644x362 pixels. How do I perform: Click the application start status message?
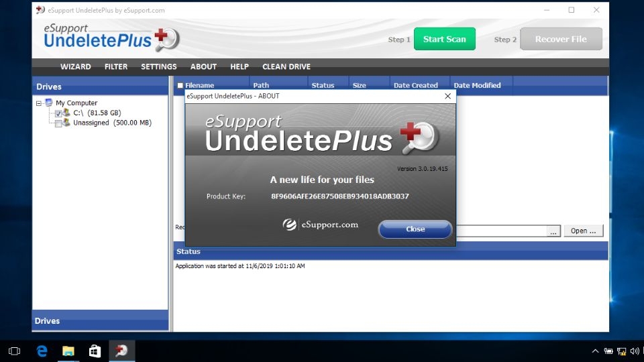(x=240, y=266)
